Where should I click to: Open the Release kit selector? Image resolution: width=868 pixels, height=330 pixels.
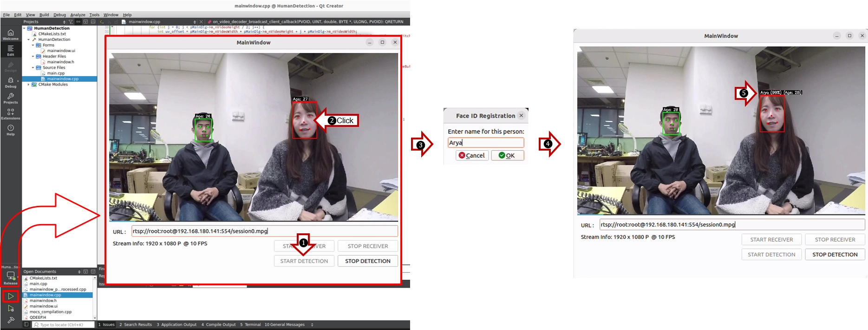pyautogui.click(x=11, y=277)
